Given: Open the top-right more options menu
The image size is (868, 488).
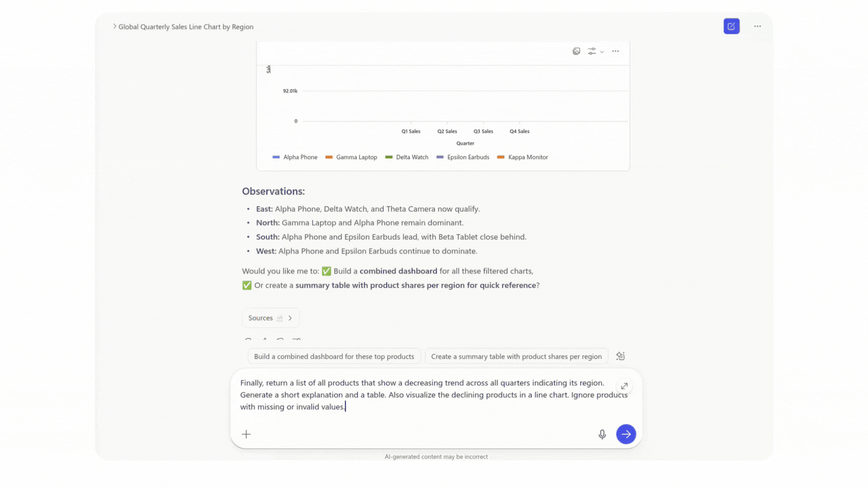Looking at the screenshot, I should pos(757,26).
